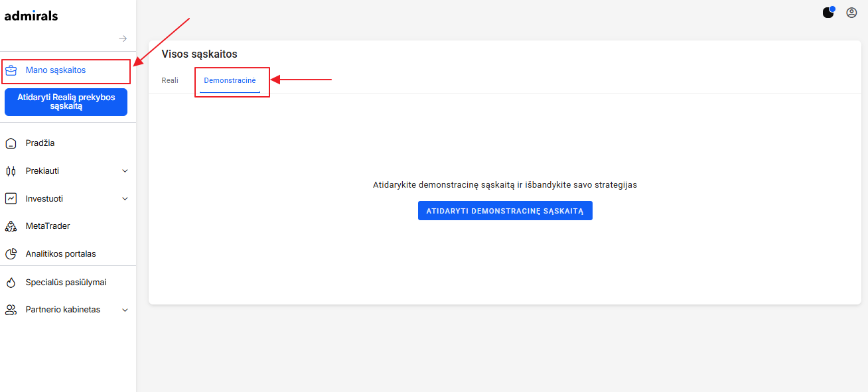Click the briefcase icon for Mano sąskaitos
Screen dimensions: 868x392
(x=11, y=70)
